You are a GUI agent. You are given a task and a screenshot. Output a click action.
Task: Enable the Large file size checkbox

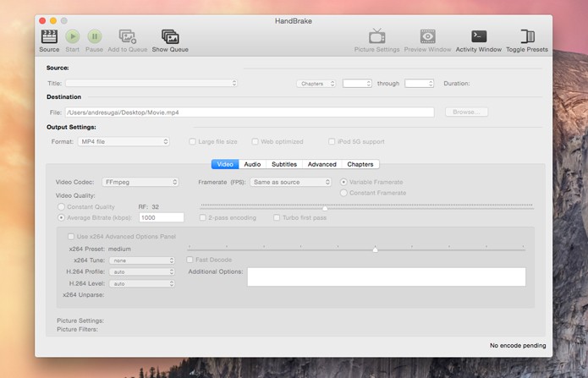(x=192, y=141)
